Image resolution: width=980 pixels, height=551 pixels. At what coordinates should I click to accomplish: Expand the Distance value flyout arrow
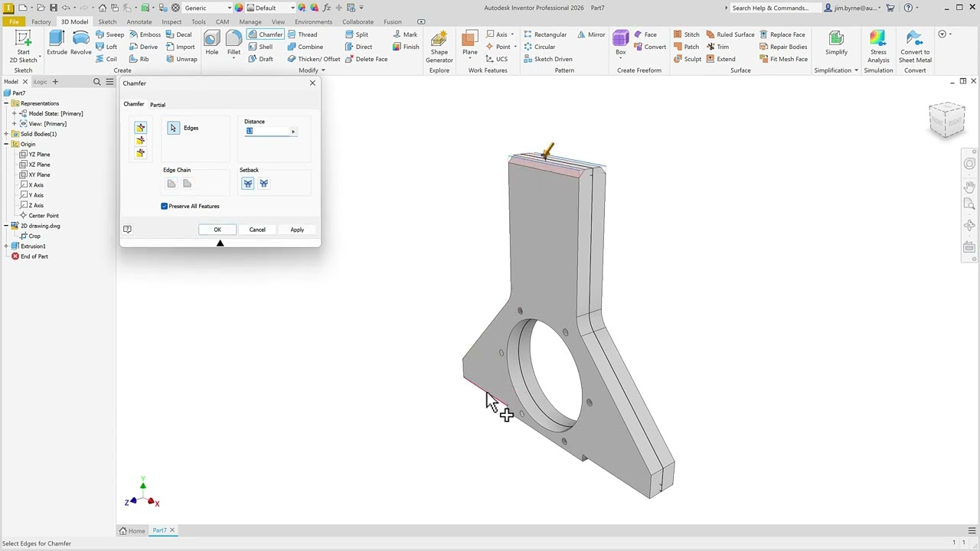pyautogui.click(x=292, y=132)
